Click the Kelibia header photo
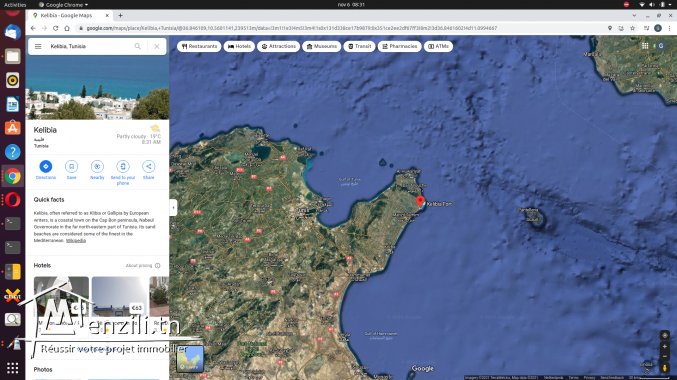 point(97,88)
